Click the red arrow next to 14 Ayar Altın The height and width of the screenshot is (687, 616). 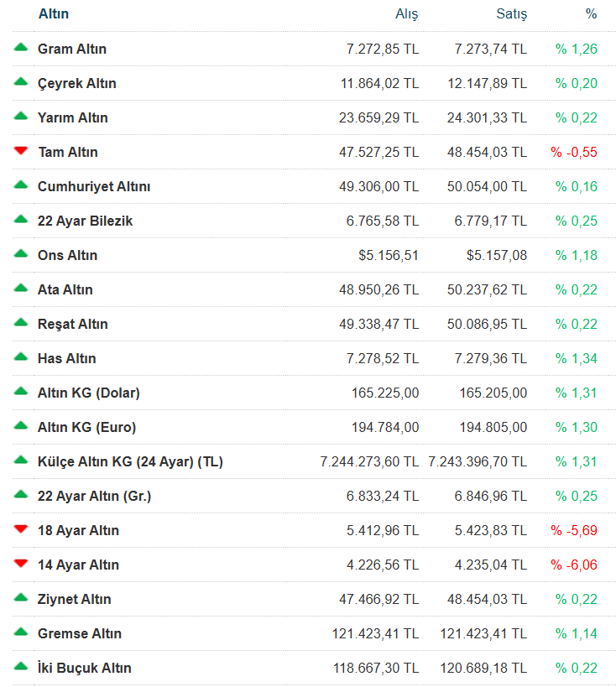21,564
